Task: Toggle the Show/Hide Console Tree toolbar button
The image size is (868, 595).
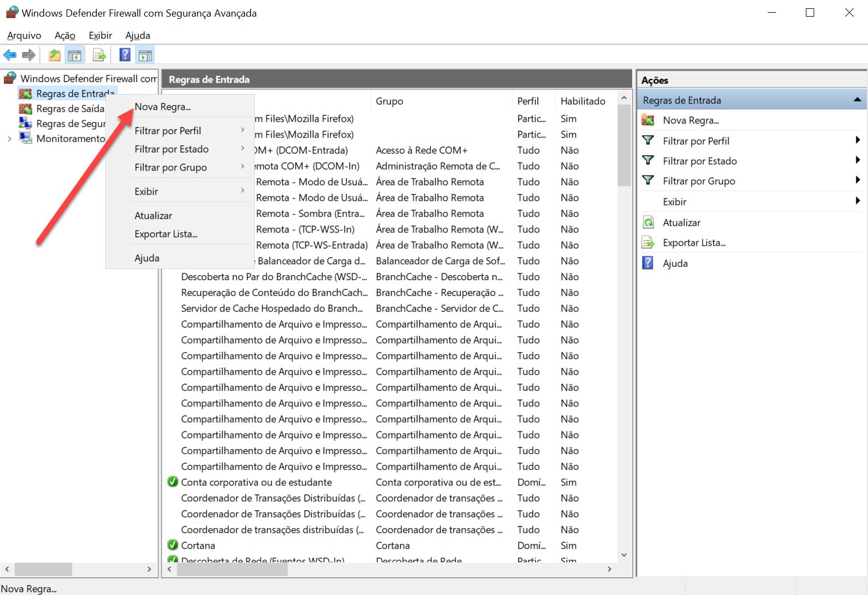Action: point(74,55)
